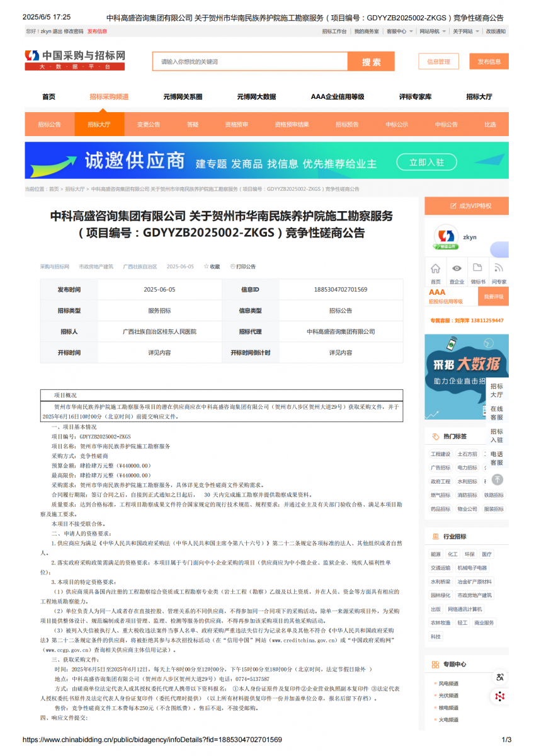Screen dimensions: 534x756
Task: Open the 风电频道 topic link
Action: tap(448, 684)
